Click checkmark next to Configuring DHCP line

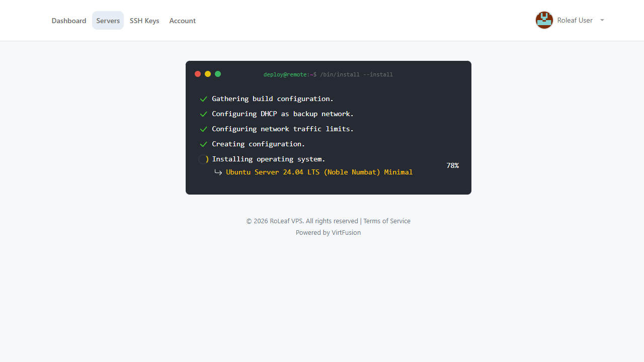pos(203,114)
